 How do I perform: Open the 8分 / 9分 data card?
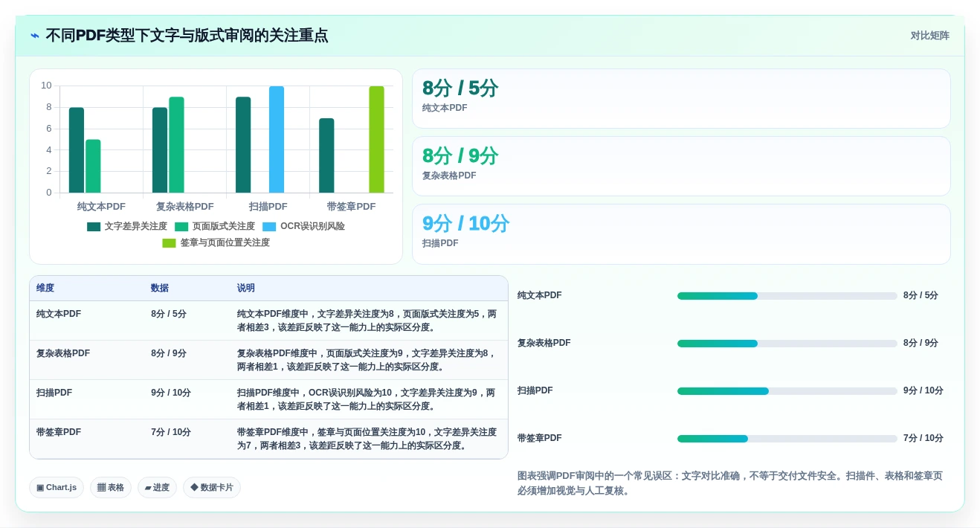[x=681, y=167]
